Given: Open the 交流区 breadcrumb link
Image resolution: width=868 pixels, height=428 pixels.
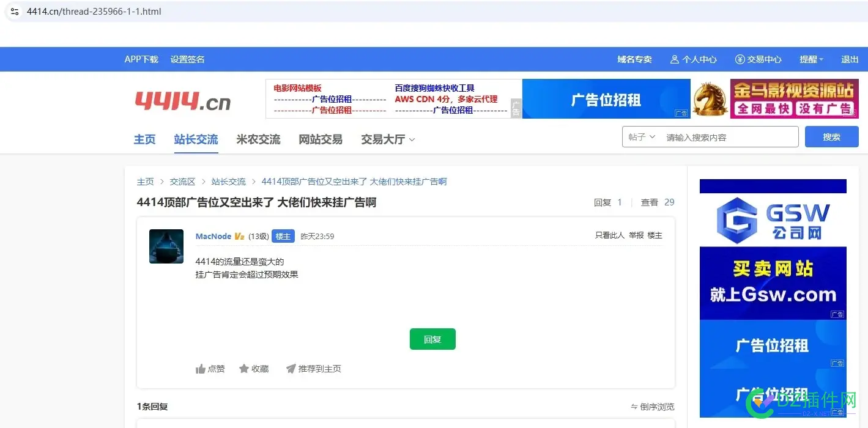Looking at the screenshot, I should point(182,181).
